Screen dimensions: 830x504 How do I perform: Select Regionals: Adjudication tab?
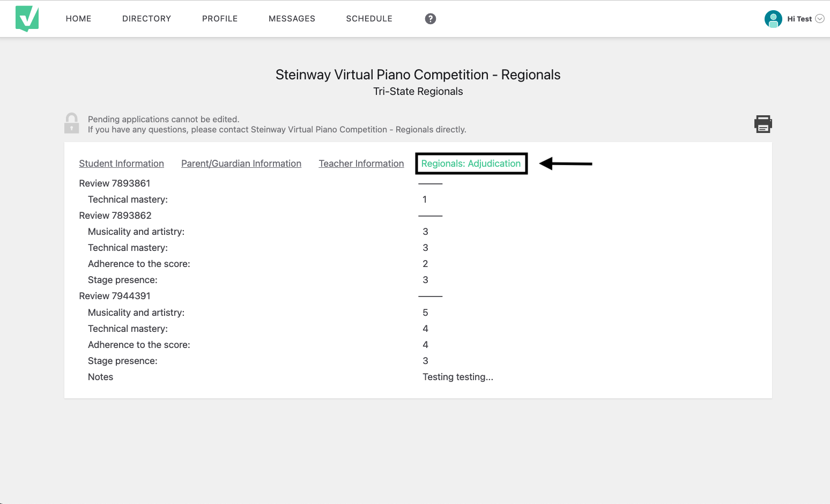[471, 164]
